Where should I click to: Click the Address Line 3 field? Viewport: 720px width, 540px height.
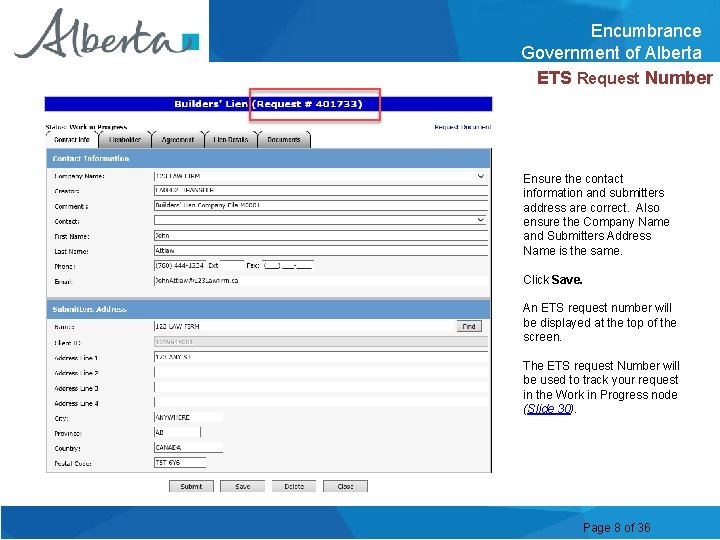pyautogui.click(x=321, y=387)
